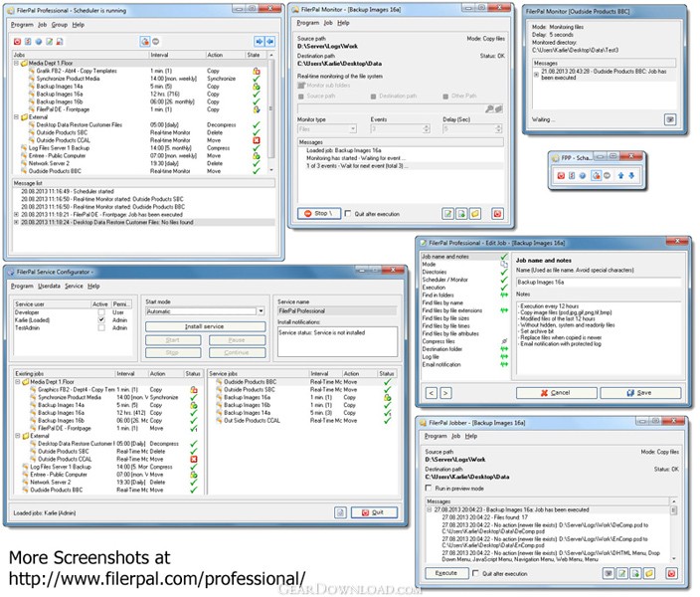Expand 'Desktop Data Restore Customer Files' message entry
The width and height of the screenshot is (700, 597).
click(17, 222)
